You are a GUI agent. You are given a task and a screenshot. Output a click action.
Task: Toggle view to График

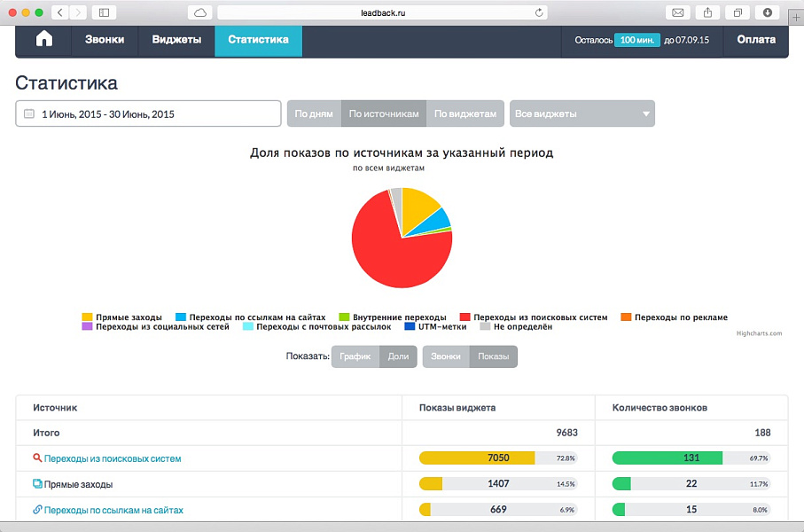pyautogui.click(x=355, y=356)
